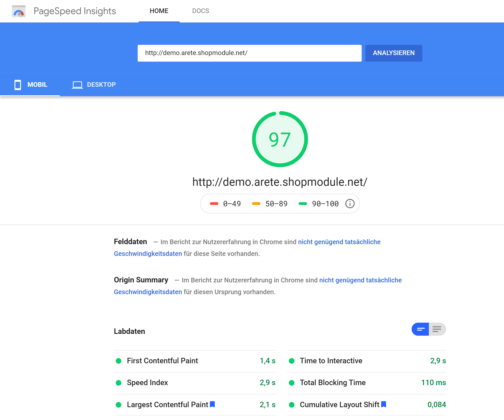Select the laptop icon on the DESKTOP tab
The image size is (504, 420).
pyautogui.click(x=77, y=84)
